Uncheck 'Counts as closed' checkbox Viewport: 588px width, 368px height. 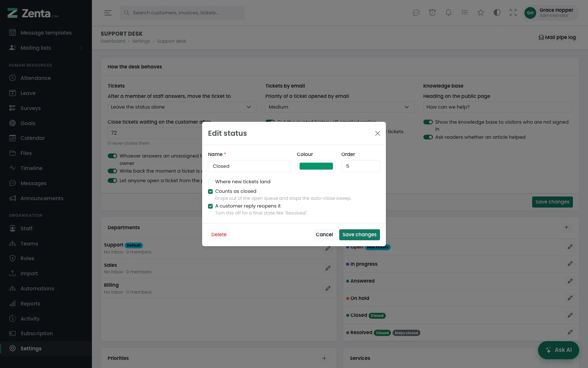210,191
